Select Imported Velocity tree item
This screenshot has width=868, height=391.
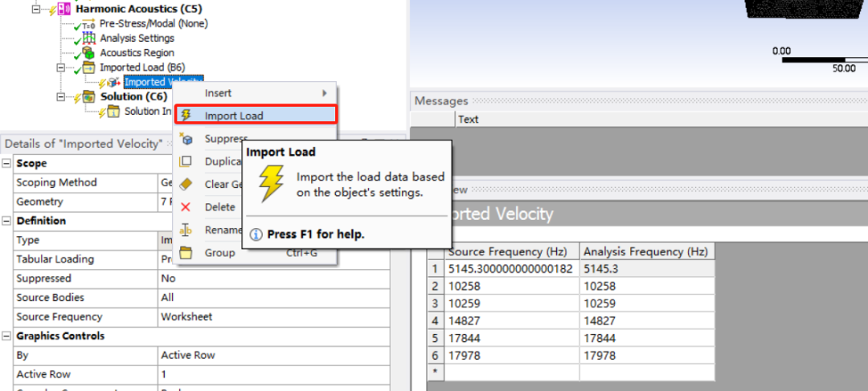click(x=164, y=82)
